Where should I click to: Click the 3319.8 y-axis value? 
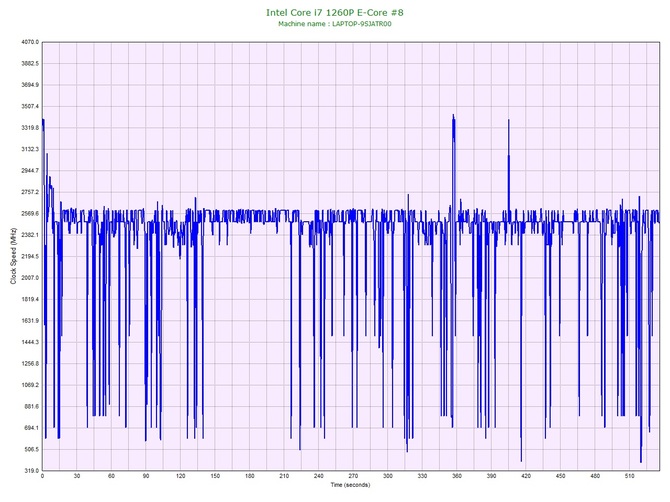(x=30, y=128)
